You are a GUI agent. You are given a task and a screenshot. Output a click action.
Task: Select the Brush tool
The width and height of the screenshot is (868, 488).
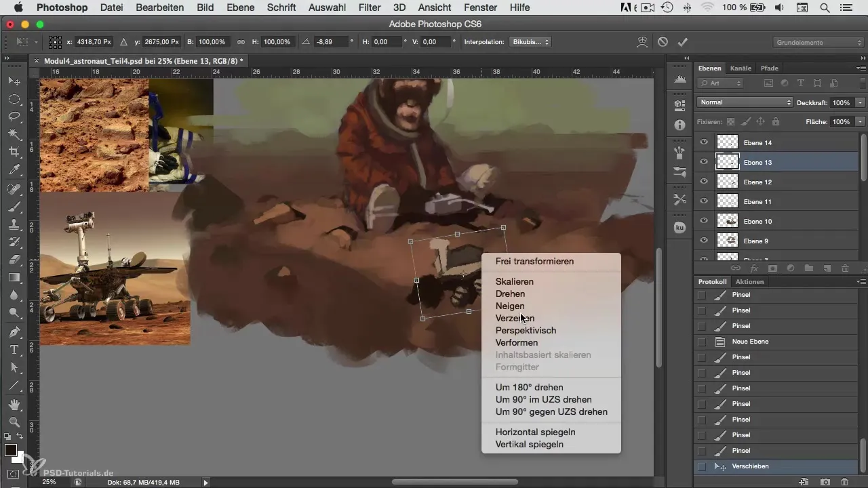coord(14,207)
